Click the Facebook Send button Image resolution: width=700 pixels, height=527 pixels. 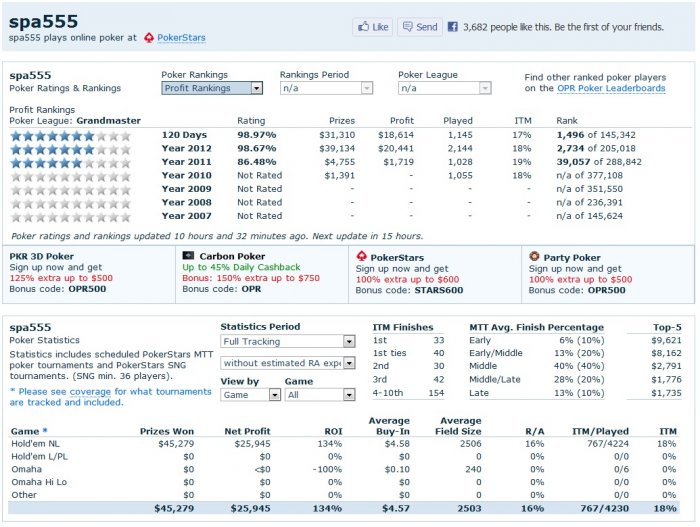[x=419, y=27]
